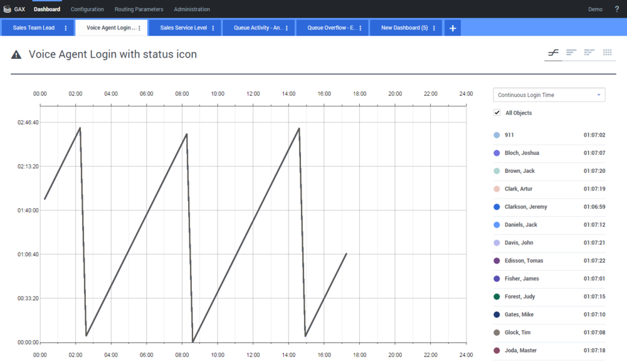Click the 911 color dot
The width and height of the screenshot is (627, 364).
[x=497, y=135]
